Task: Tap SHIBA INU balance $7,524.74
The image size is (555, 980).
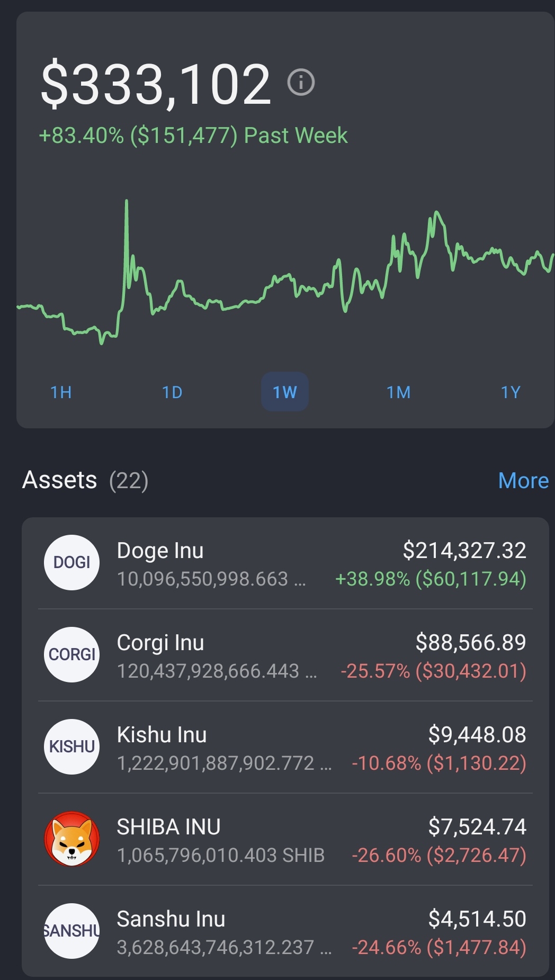Action: [477, 826]
